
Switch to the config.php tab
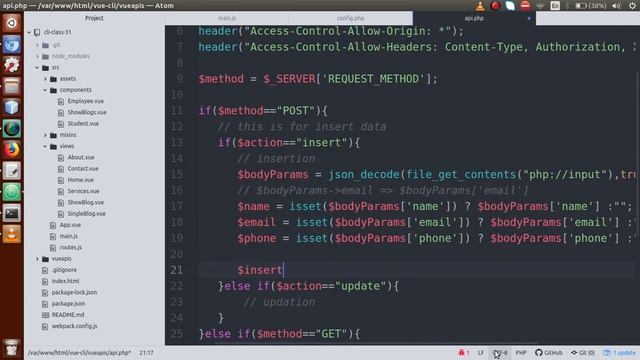[x=350, y=18]
